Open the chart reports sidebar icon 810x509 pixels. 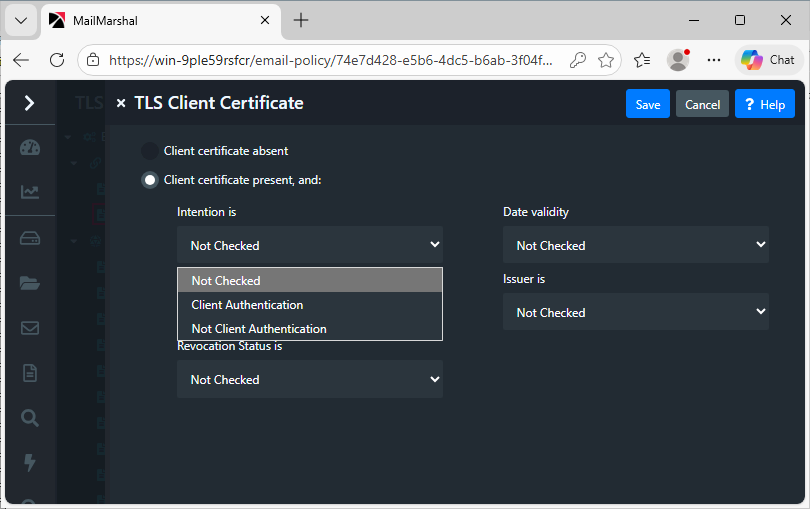[x=30, y=192]
